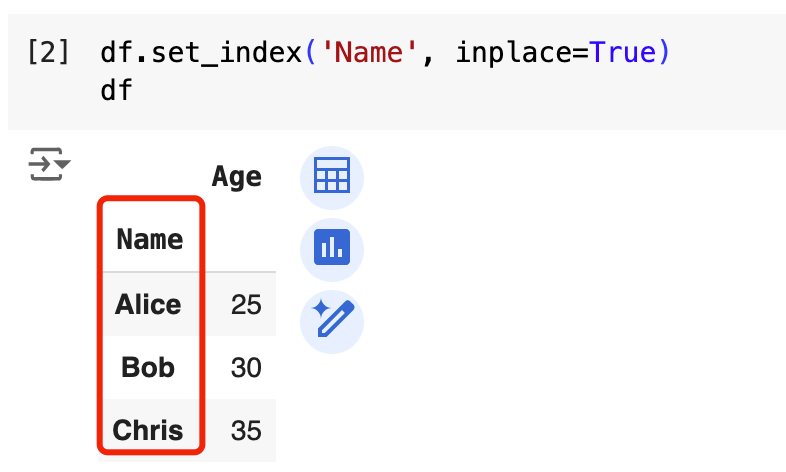The image size is (786, 472).
Task: Click the Age value 30
Action: (x=246, y=368)
